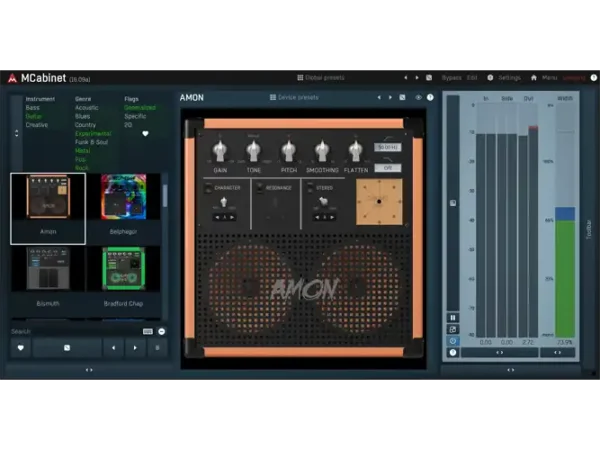The width and height of the screenshot is (600, 450).
Task: Toggle the Bypass option
Action: (x=452, y=78)
